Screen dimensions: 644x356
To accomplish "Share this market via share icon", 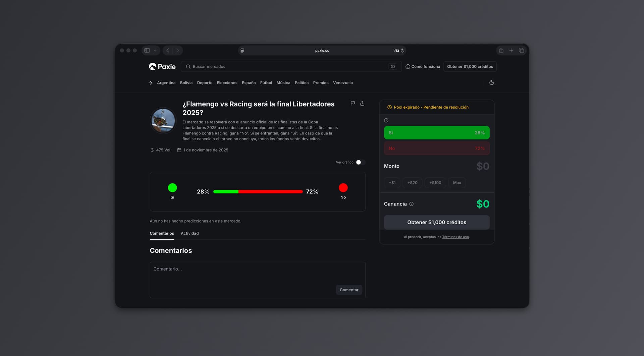I will point(362,103).
